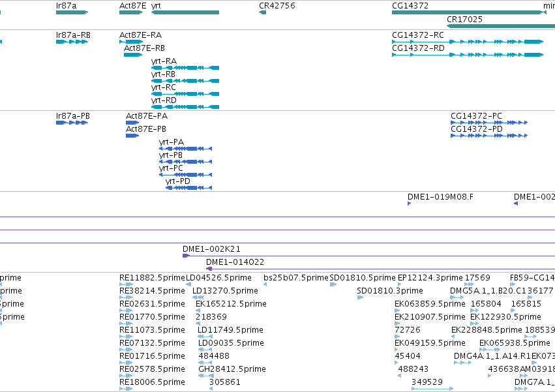The image size is (555, 392).
Task: Select the LD04526.5prime EST label
Action: (x=218, y=278)
